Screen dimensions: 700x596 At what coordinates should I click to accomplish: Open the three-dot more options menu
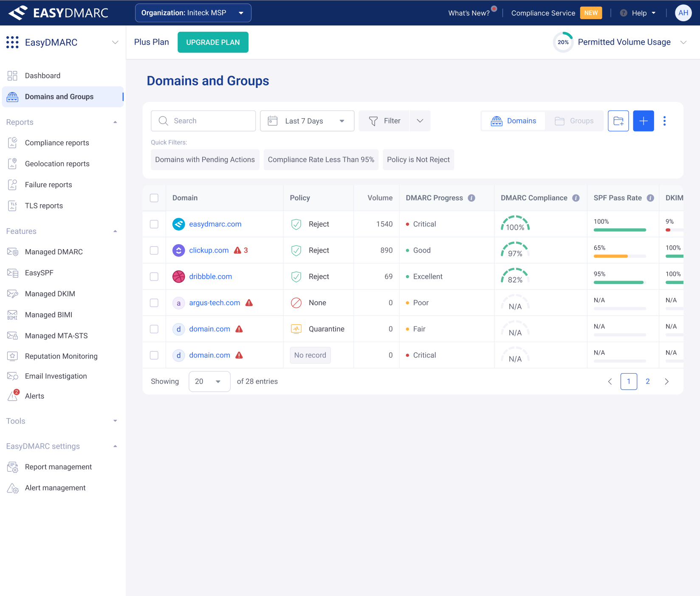[664, 121]
